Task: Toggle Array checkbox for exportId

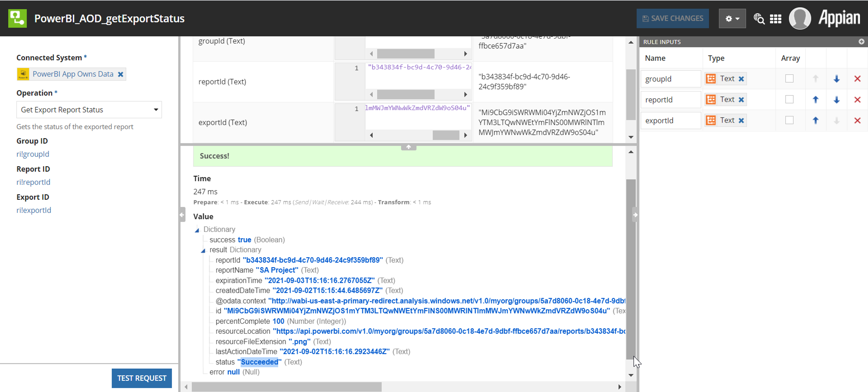Action: [x=789, y=120]
